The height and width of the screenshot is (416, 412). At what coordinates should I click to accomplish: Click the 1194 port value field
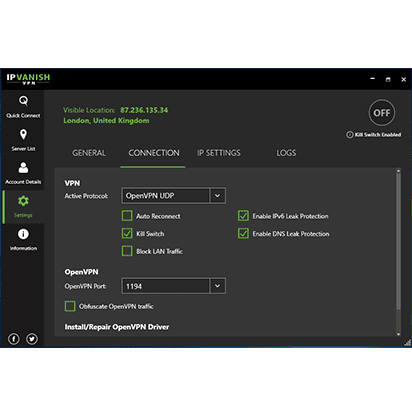[166, 286]
